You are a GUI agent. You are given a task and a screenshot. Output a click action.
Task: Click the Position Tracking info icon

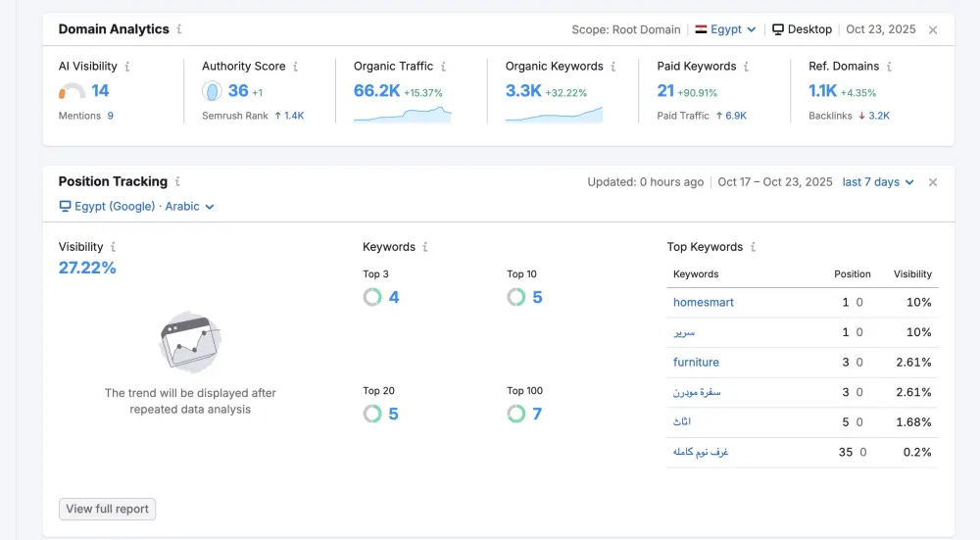click(177, 181)
